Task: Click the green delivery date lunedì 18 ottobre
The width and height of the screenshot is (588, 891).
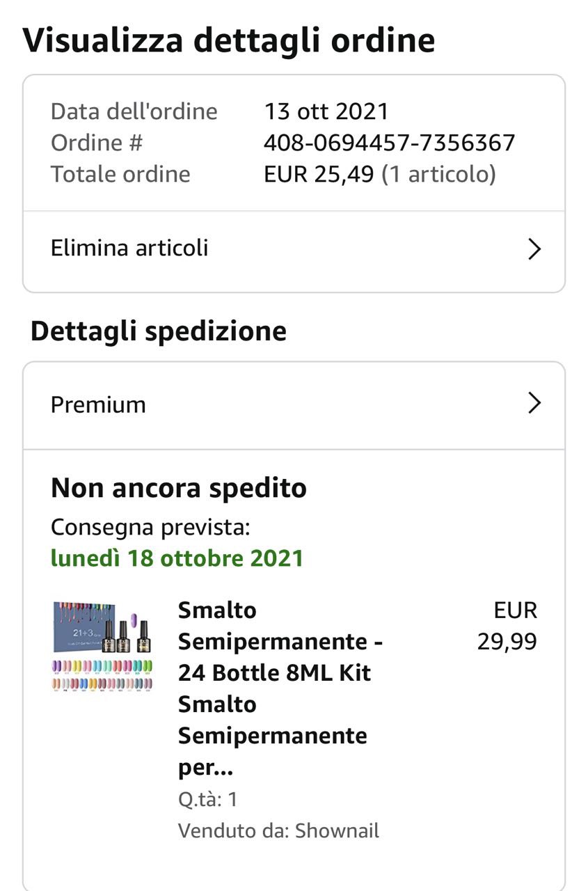Action: tap(177, 558)
